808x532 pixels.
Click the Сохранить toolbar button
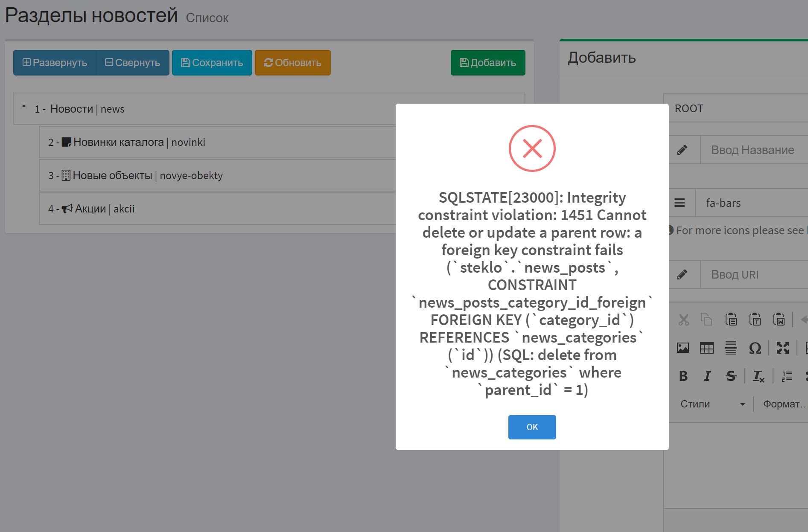[x=212, y=62]
